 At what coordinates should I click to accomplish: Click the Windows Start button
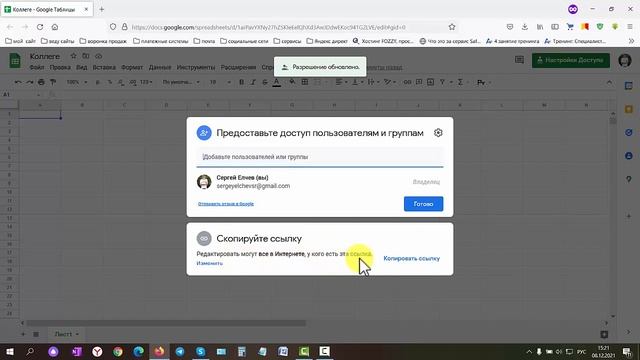point(9,351)
